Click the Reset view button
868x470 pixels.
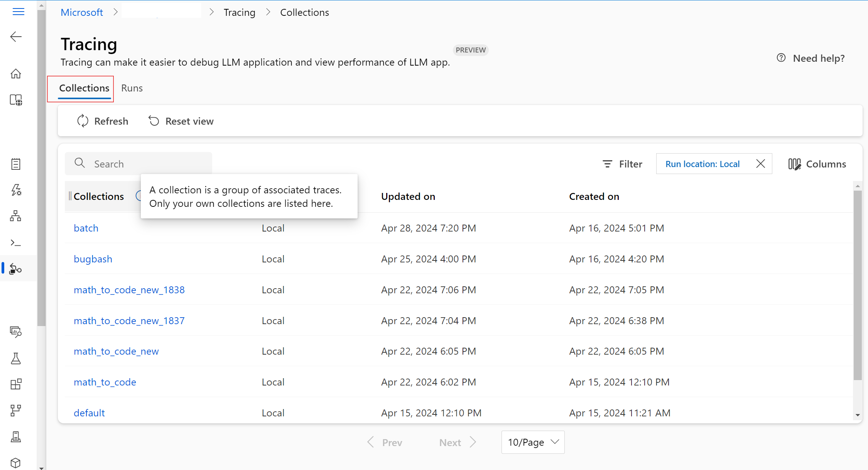coord(181,121)
